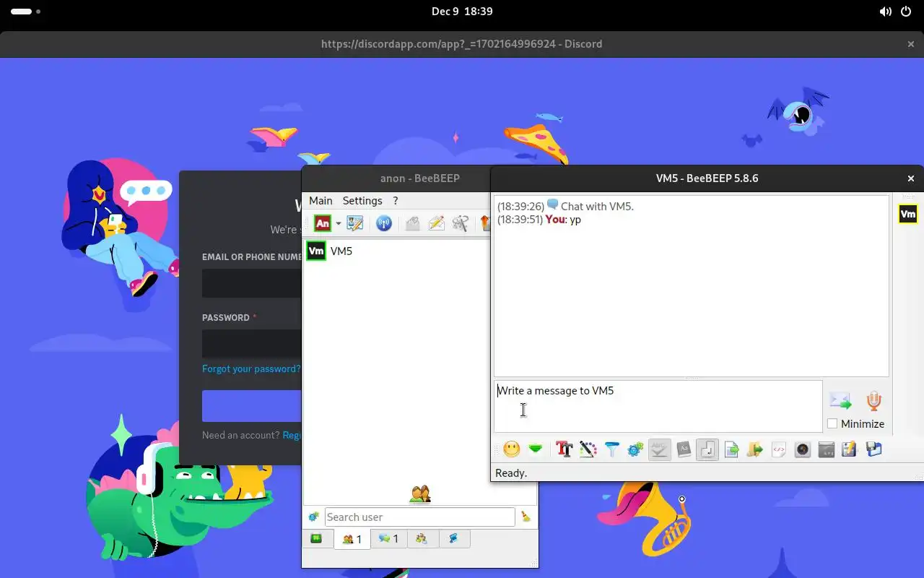Click the 'You: yp' chat message
Viewport: 924px width, 578px height.
pyautogui.click(x=539, y=220)
